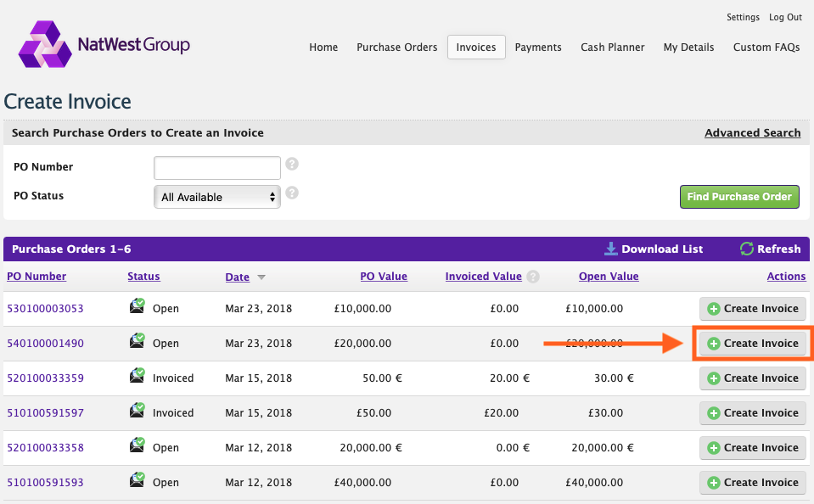
Task: Click the NatWest Group logo
Action: (x=104, y=44)
